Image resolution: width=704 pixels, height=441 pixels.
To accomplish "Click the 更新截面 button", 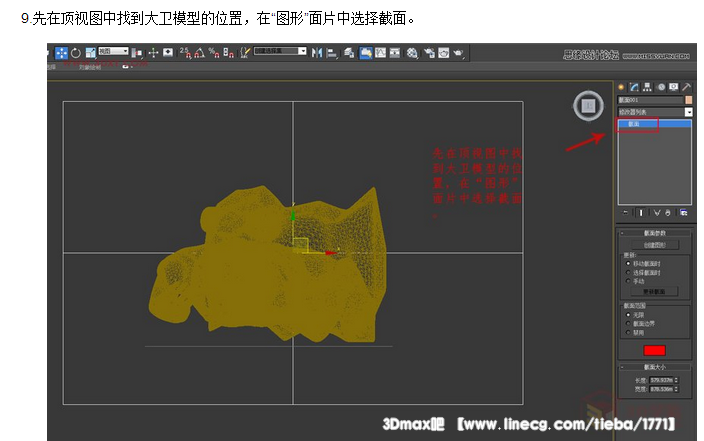I will (x=654, y=291).
